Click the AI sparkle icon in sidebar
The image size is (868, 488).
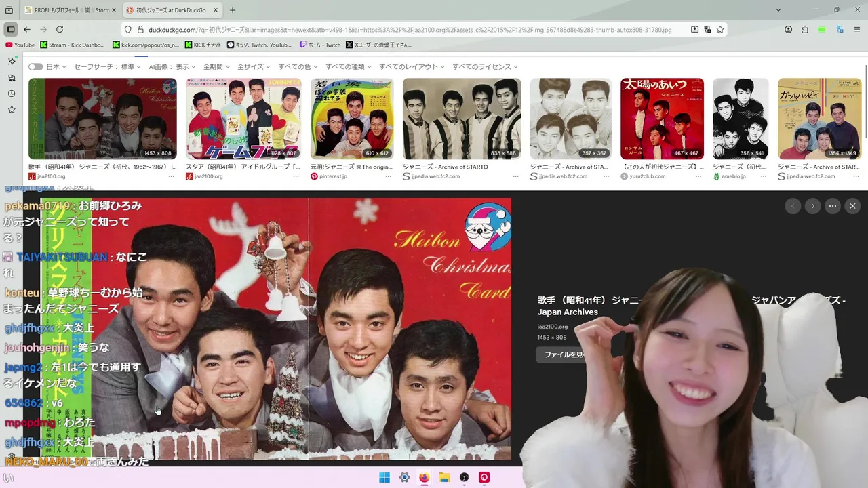[x=12, y=61]
